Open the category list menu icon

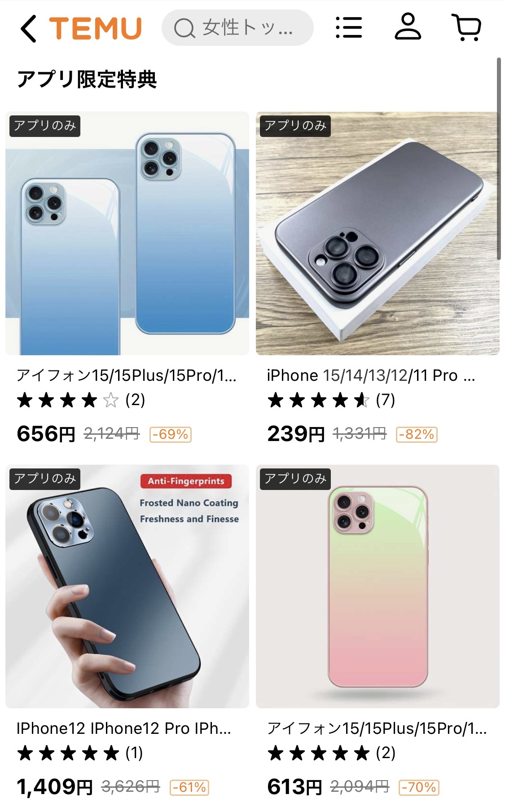349,28
